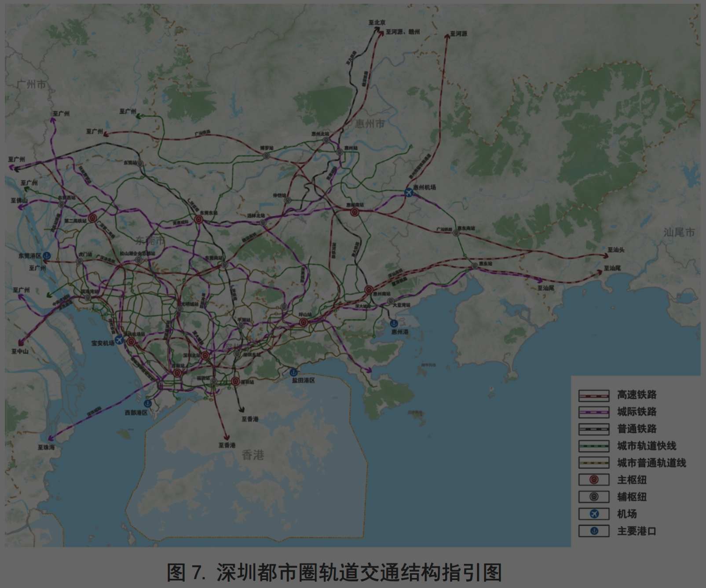
Task: Select the 惠东南站 station marker
Action: click(456, 233)
